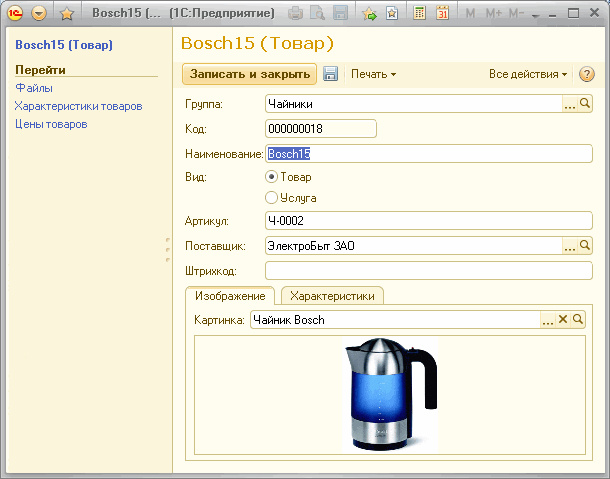Click the favorites star icon in title bar
Viewport: 610px width, 479px height.
pyautogui.click(x=67, y=14)
